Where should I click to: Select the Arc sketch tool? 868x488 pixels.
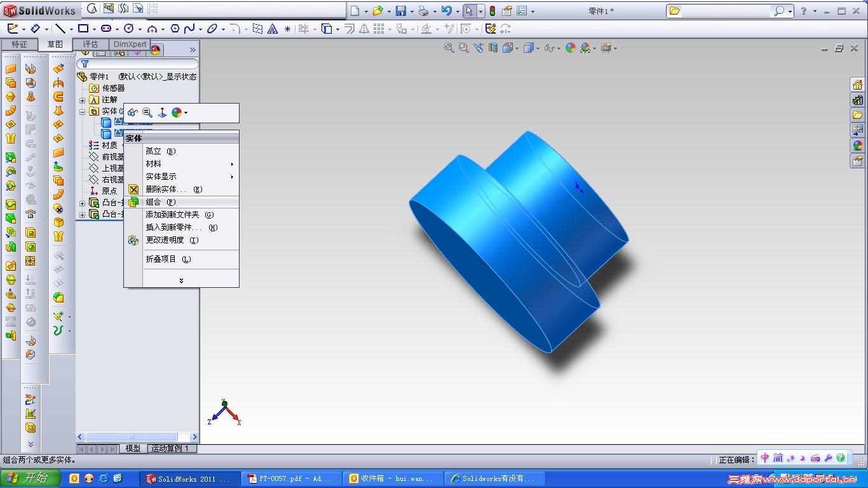point(152,29)
